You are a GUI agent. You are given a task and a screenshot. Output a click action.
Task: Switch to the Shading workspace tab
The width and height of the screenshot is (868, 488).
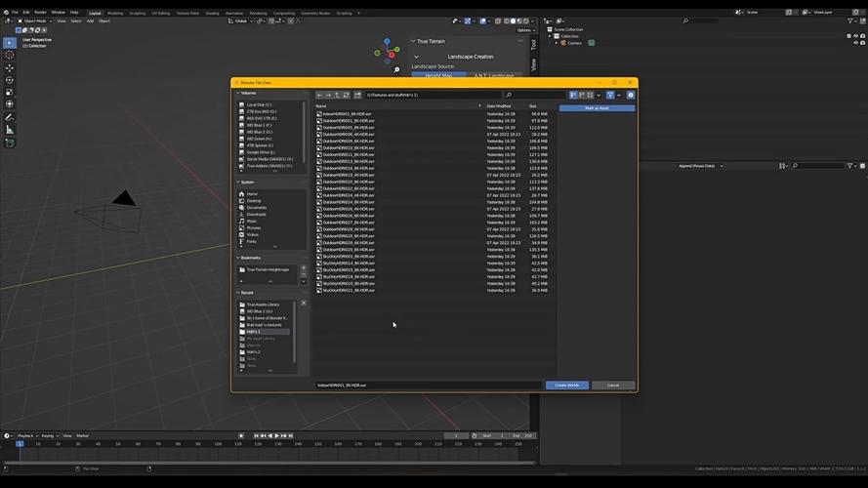(x=212, y=13)
